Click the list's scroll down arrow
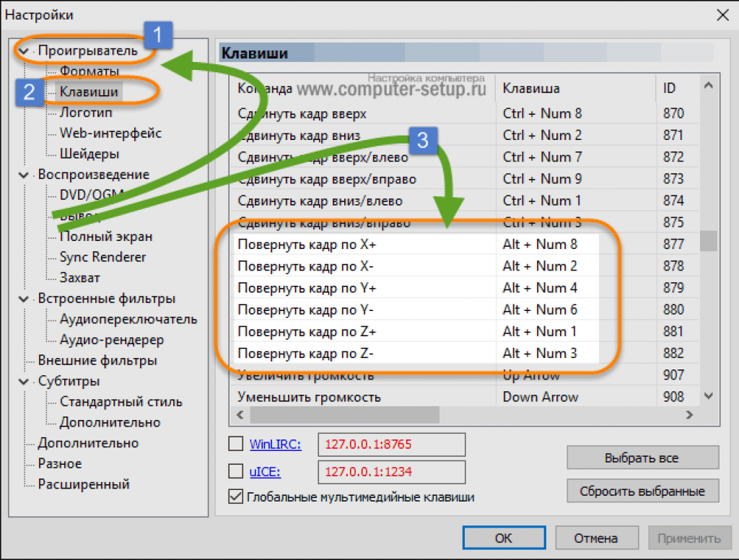 709,396
